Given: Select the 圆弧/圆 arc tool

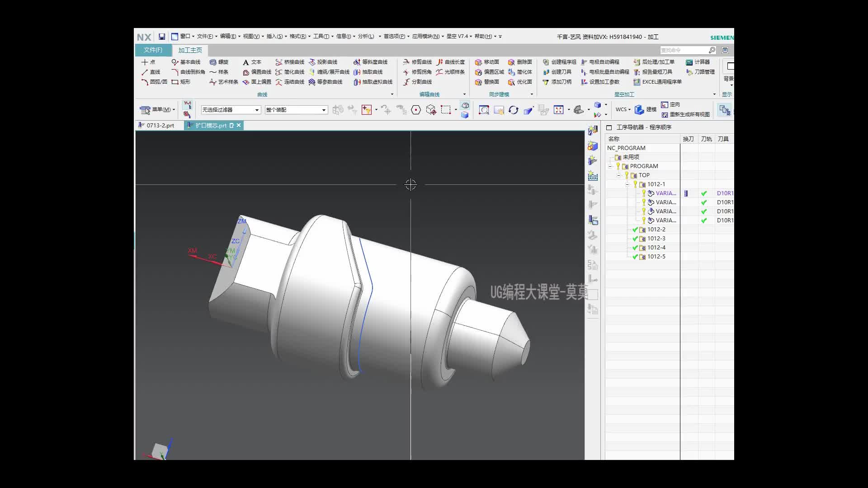Looking at the screenshot, I should tap(154, 82).
